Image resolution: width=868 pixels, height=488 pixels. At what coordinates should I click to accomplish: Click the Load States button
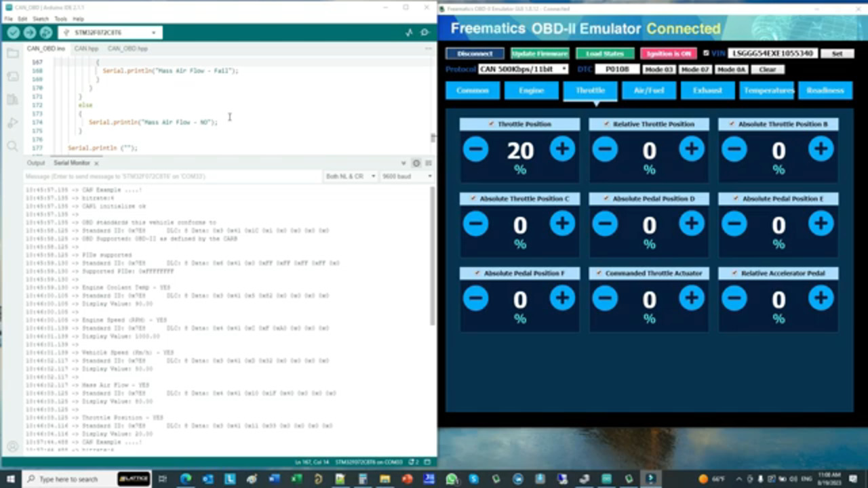click(605, 54)
